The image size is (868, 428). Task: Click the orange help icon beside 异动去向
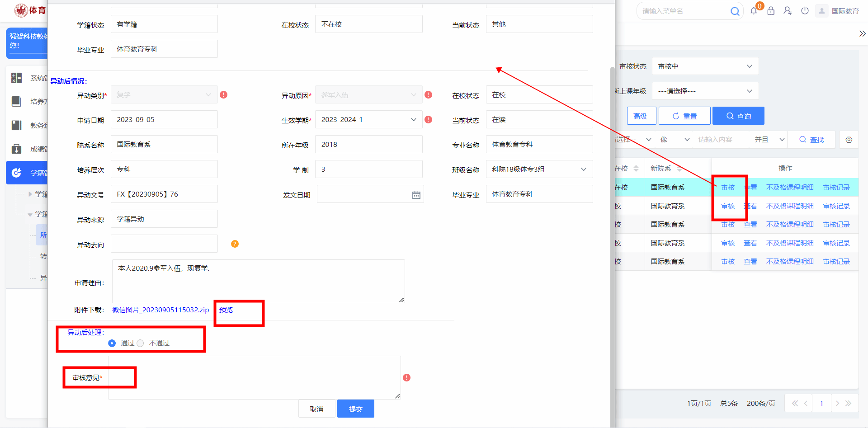pos(235,244)
